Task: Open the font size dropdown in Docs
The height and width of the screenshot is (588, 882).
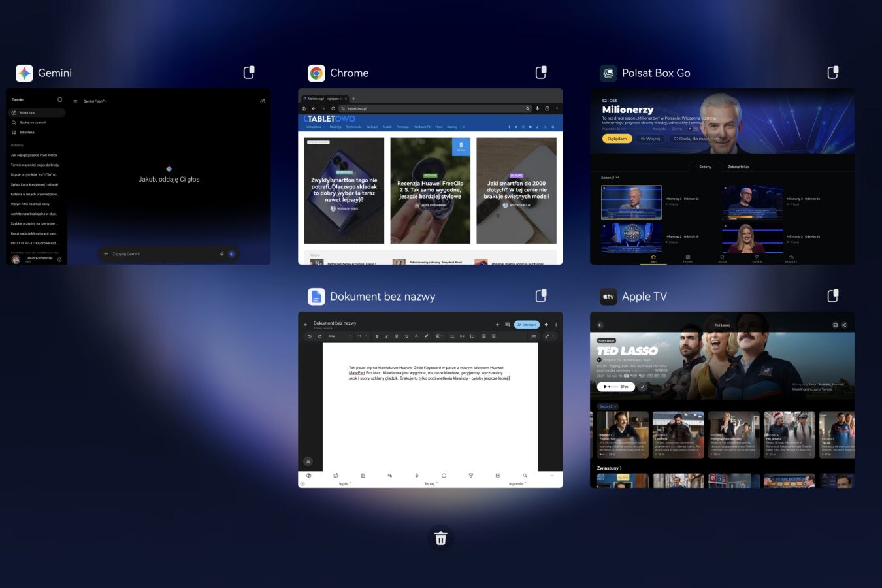Action: (x=362, y=336)
